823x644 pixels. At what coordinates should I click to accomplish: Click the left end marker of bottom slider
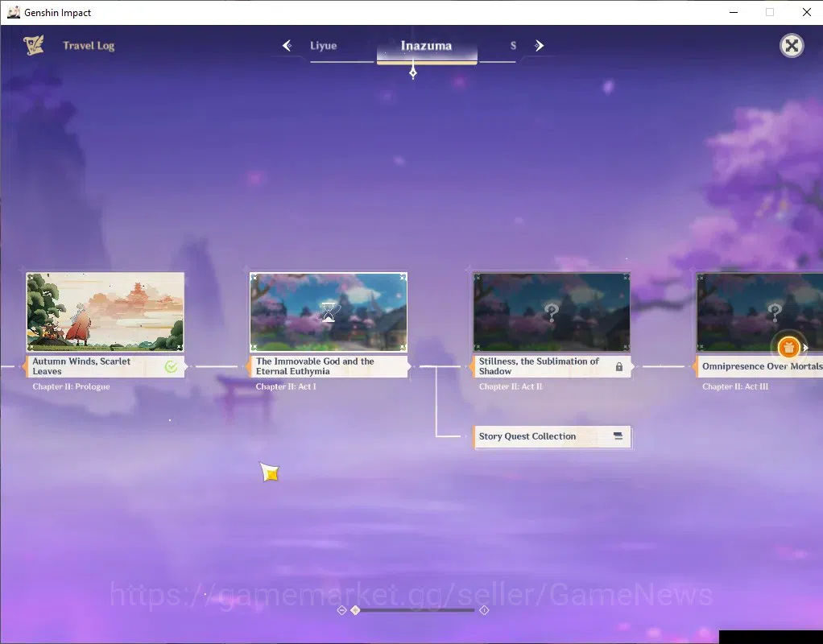click(341, 610)
